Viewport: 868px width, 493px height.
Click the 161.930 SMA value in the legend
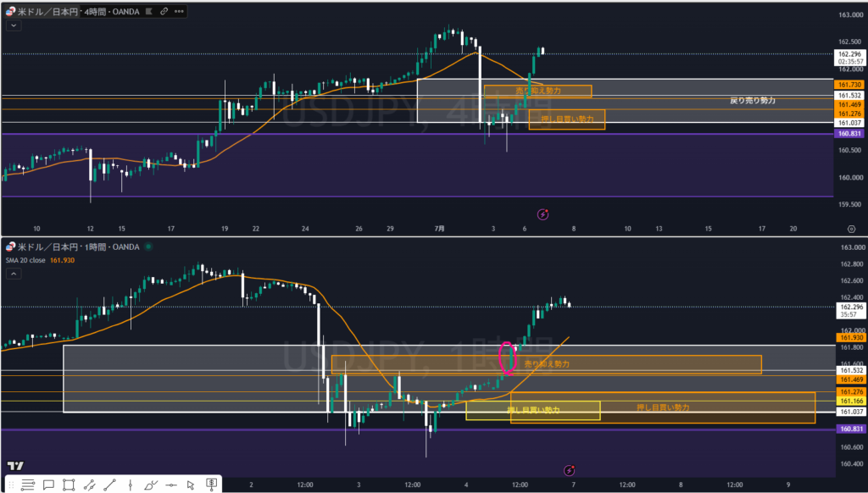click(62, 260)
